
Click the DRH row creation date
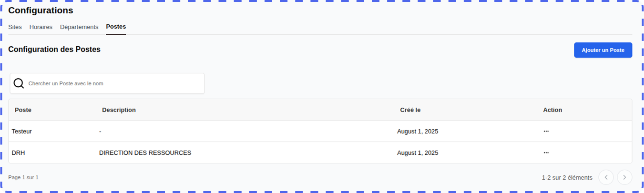[x=417, y=153]
